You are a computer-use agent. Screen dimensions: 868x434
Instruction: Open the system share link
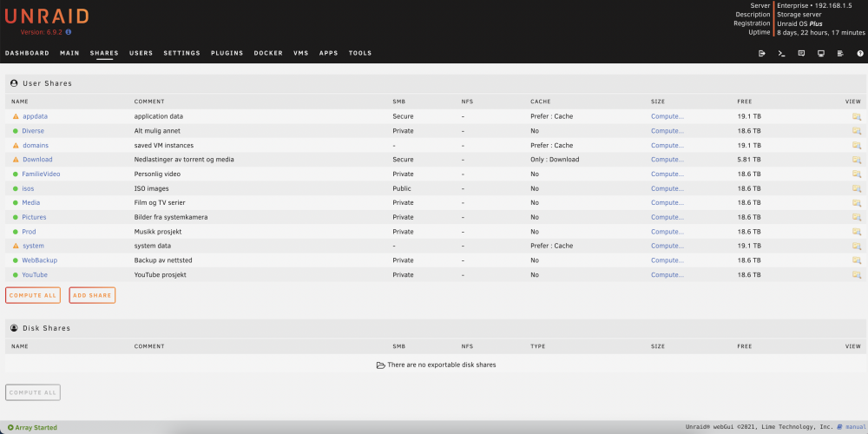pyautogui.click(x=33, y=246)
